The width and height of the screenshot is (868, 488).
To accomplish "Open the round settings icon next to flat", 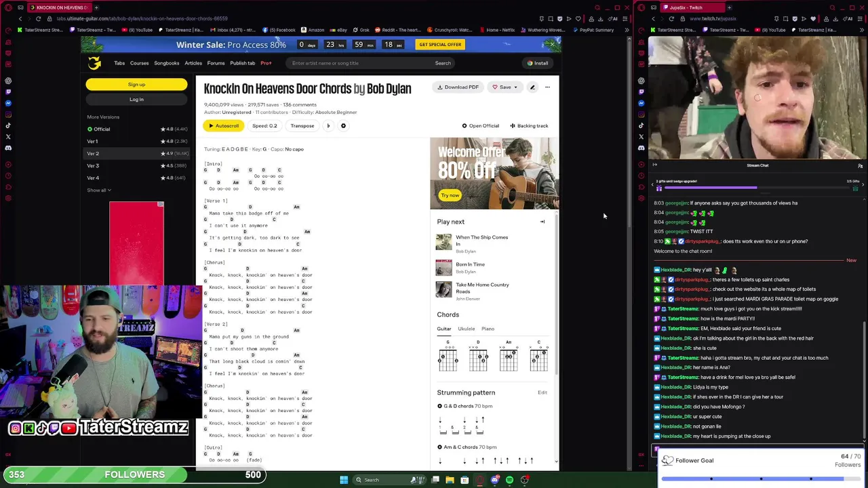I will [x=343, y=126].
